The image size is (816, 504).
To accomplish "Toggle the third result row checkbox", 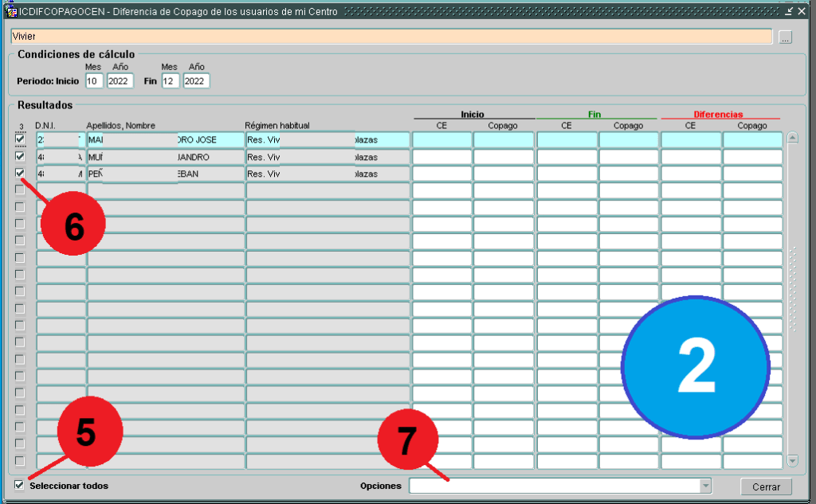I will coord(20,173).
